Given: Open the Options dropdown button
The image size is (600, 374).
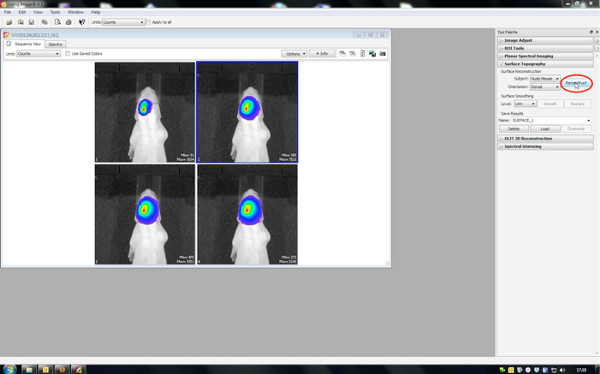Looking at the screenshot, I should click(294, 54).
